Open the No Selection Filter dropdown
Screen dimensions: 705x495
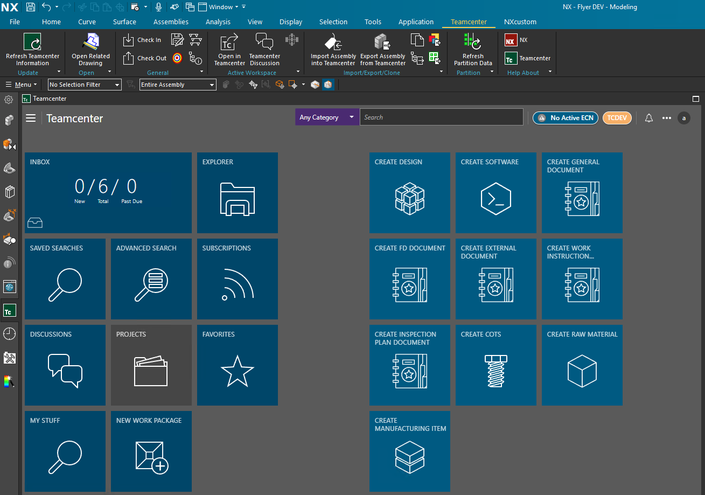[x=85, y=85]
